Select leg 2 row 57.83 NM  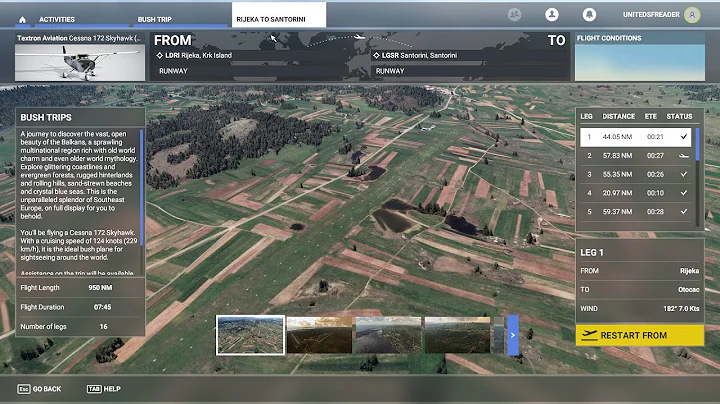[636, 156]
